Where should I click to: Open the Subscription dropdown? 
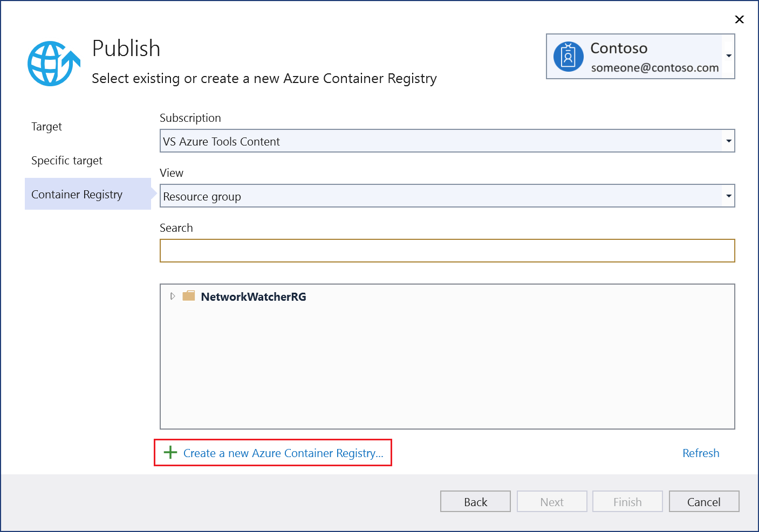point(728,141)
